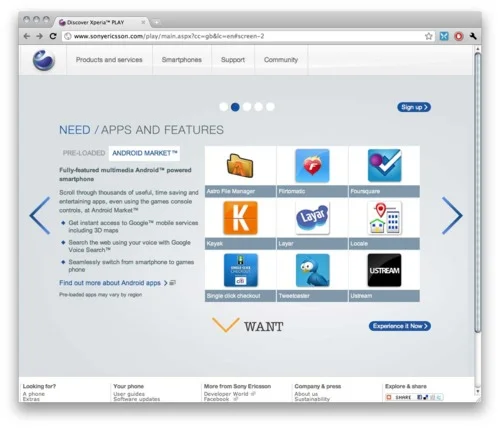Open the Kayak app icon
Image resolution: width=500 pixels, height=428 pixels.
240,218
